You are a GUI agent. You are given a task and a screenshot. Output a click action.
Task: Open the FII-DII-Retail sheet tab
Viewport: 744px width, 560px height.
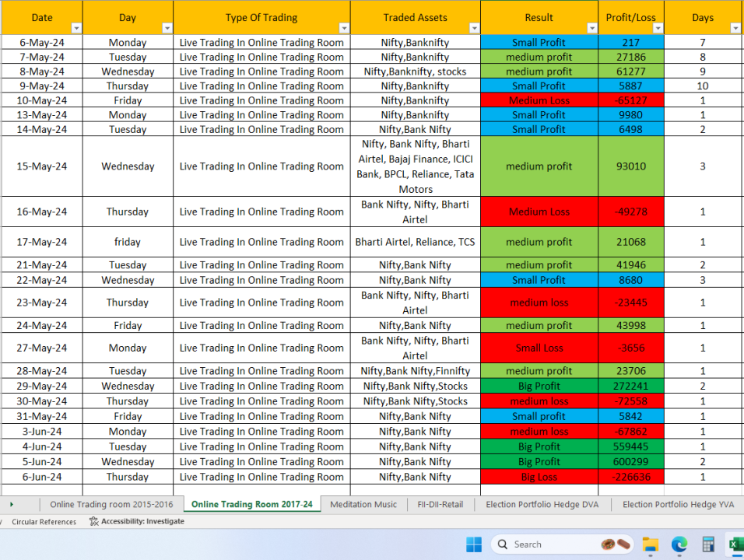pyautogui.click(x=440, y=505)
